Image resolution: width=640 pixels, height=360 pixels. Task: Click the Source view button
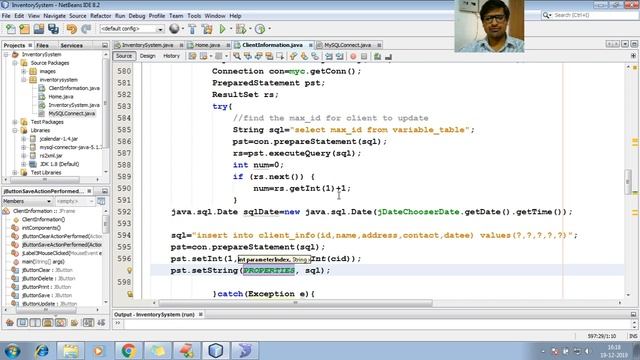point(124,56)
